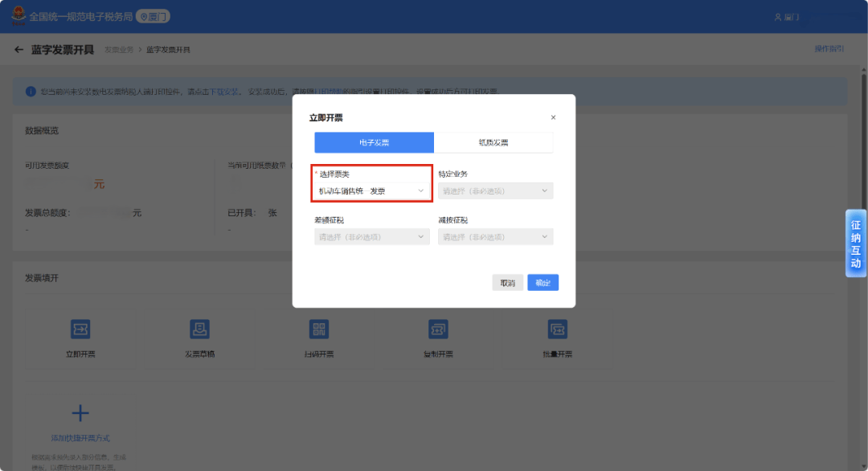Screen dimensions: 868x471
Task: Close the 立即开票 dialog with X
Action: point(553,117)
